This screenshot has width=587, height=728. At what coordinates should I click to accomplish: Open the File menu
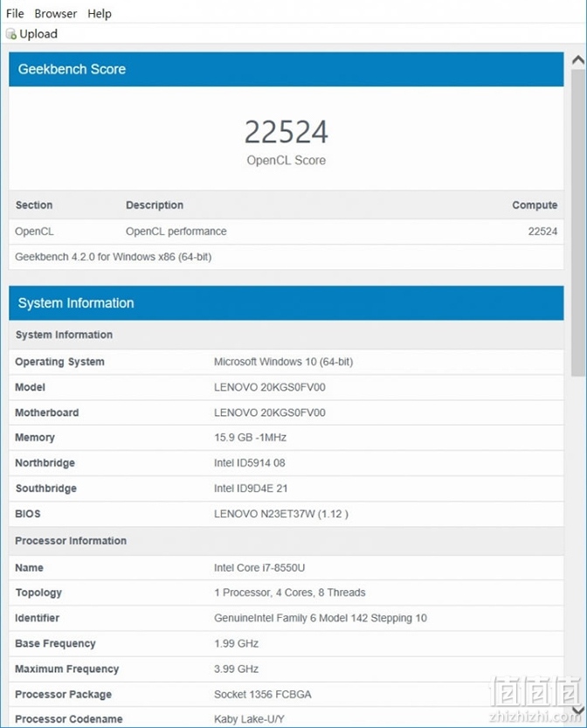click(15, 13)
